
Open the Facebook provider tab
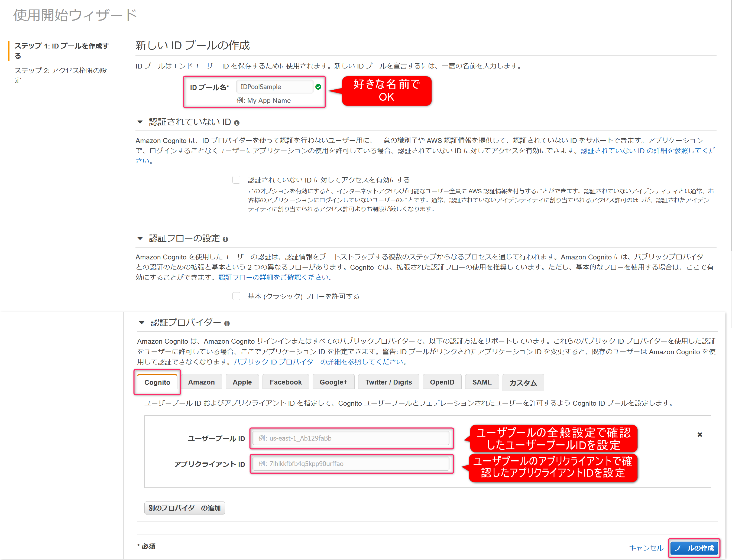point(286,382)
